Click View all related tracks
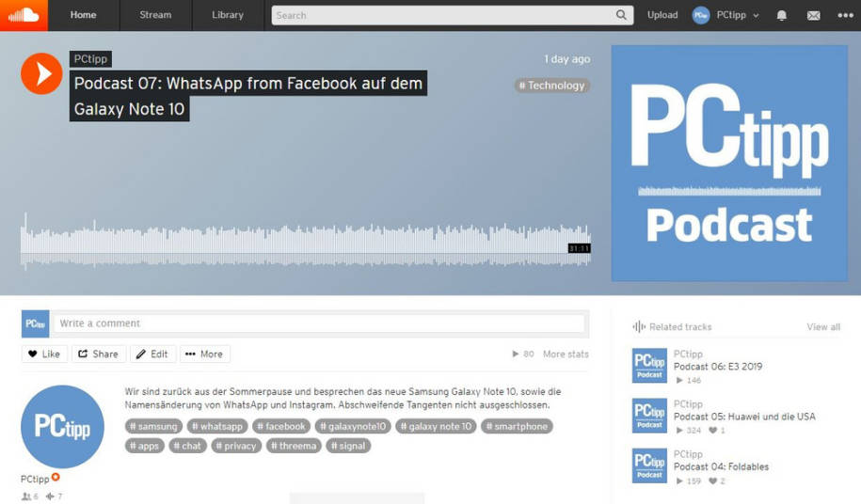This screenshot has width=861, height=504. click(x=823, y=327)
